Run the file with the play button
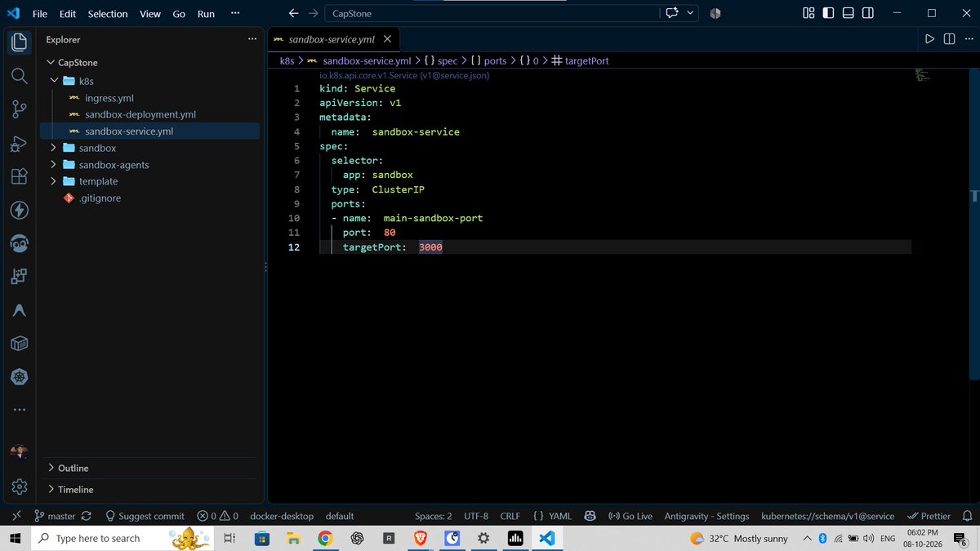This screenshot has height=551, width=980. [x=929, y=38]
